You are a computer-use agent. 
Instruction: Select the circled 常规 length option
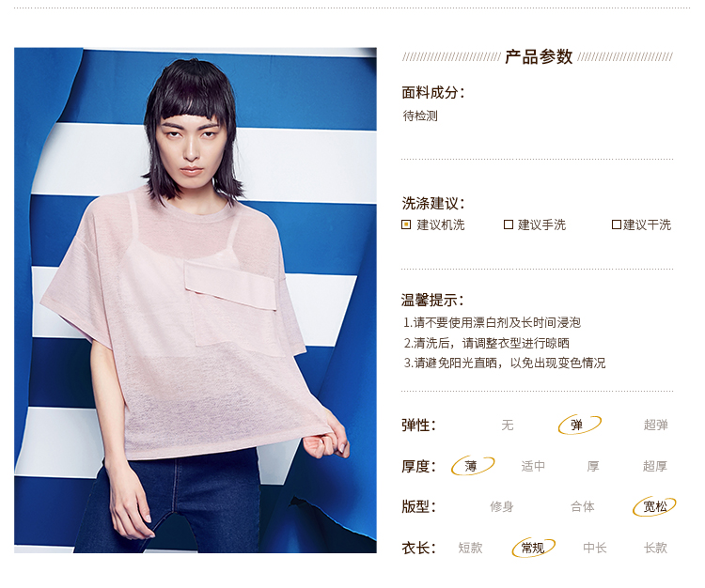tap(533, 548)
